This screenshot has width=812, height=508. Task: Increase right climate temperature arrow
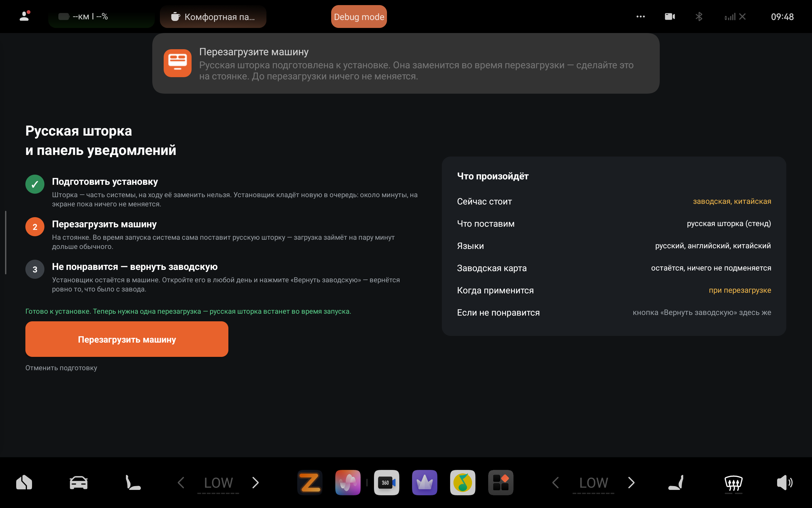tap(631, 483)
